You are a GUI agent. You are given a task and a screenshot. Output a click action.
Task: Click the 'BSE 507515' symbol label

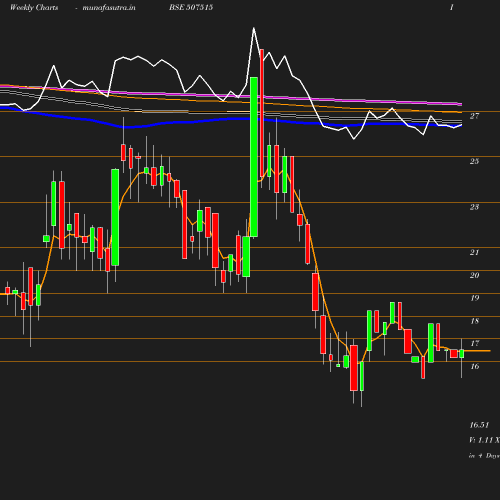191,7
